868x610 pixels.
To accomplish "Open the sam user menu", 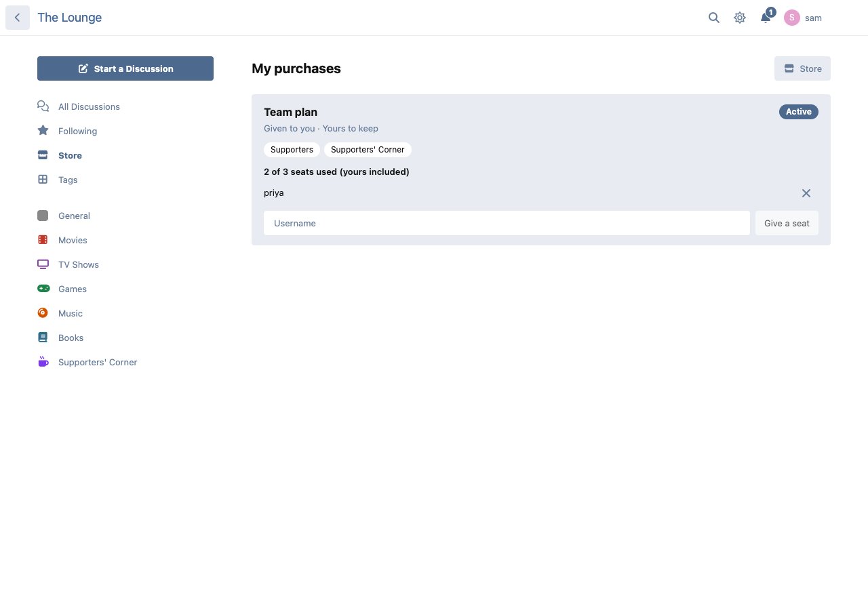I will click(804, 18).
